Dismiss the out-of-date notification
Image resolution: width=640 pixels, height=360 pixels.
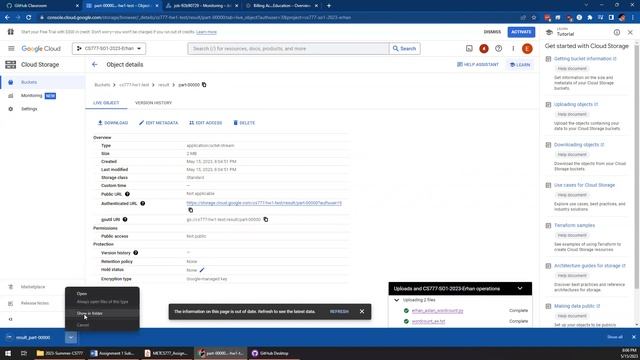point(362,311)
